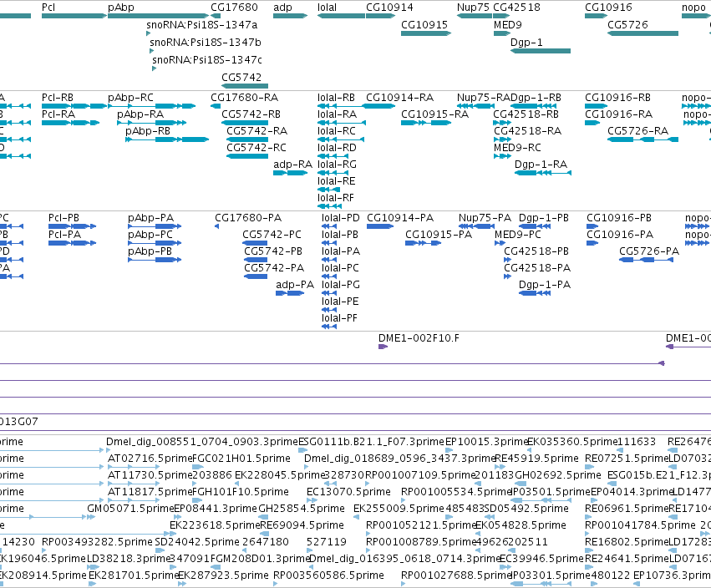The width and height of the screenshot is (711, 588).
Task: Click the GM05071.5prime EST label
Action: click(x=130, y=509)
